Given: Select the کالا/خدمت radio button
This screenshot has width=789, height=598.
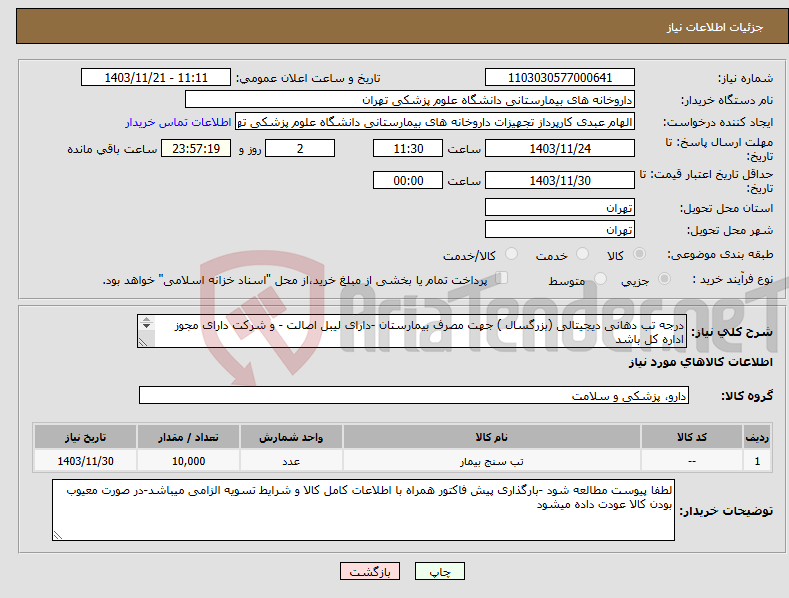Looking at the screenshot, I should point(511,254).
